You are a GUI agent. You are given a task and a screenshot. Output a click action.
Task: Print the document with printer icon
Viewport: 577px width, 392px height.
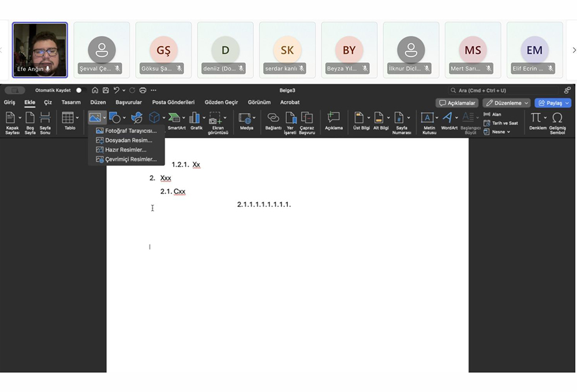(x=143, y=90)
